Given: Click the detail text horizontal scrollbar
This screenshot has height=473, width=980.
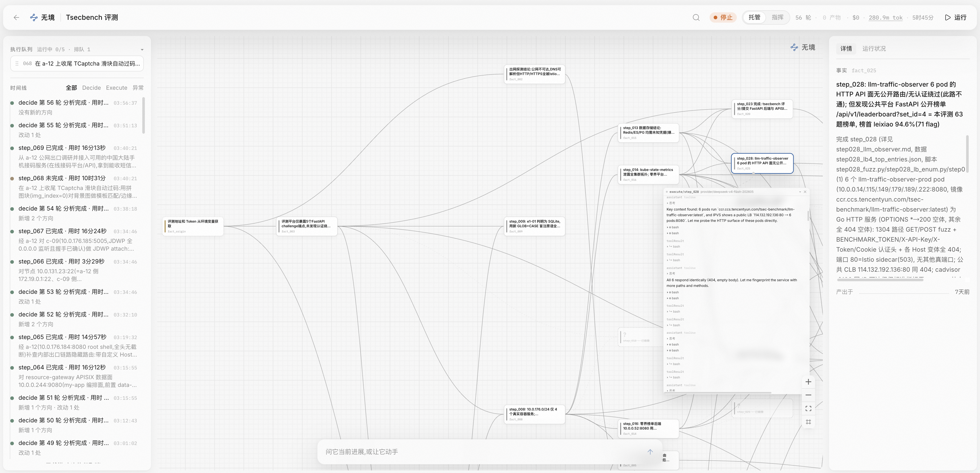Looking at the screenshot, I should (x=880, y=280).
